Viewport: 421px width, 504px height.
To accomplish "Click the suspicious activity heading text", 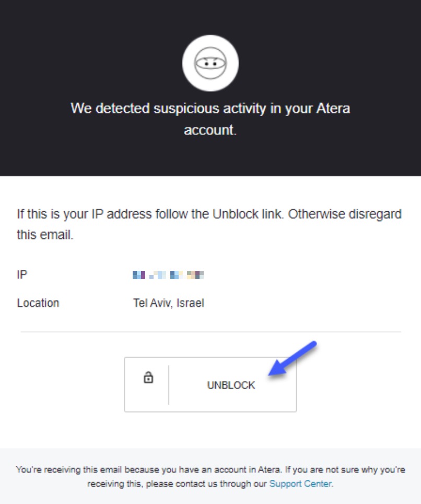I will (210, 119).
